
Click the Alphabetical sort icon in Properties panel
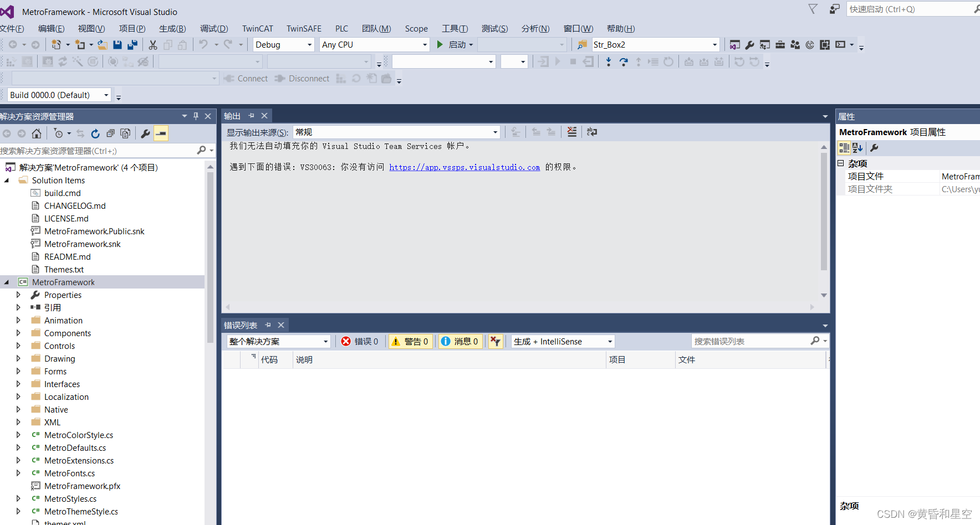pyautogui.click(x=857, y=148)
